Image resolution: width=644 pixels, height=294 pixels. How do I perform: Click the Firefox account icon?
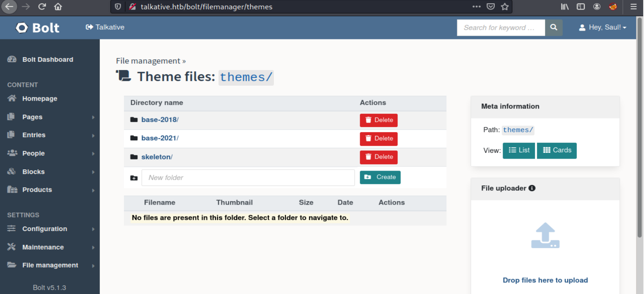(x=597, y=7)
